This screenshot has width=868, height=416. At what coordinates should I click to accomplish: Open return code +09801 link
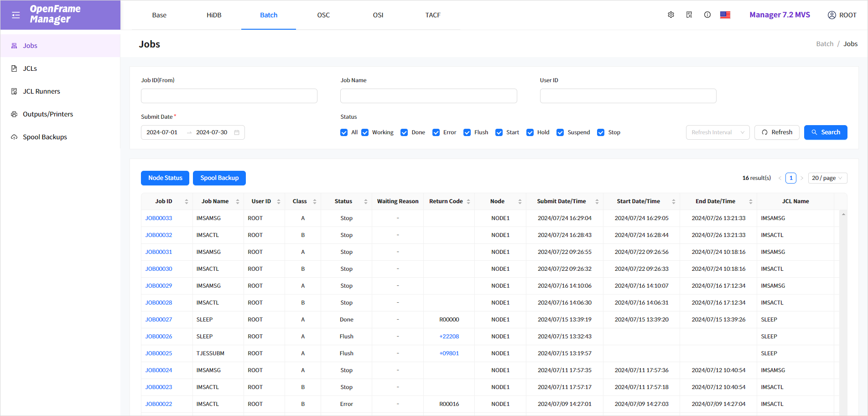pos(449,353)
